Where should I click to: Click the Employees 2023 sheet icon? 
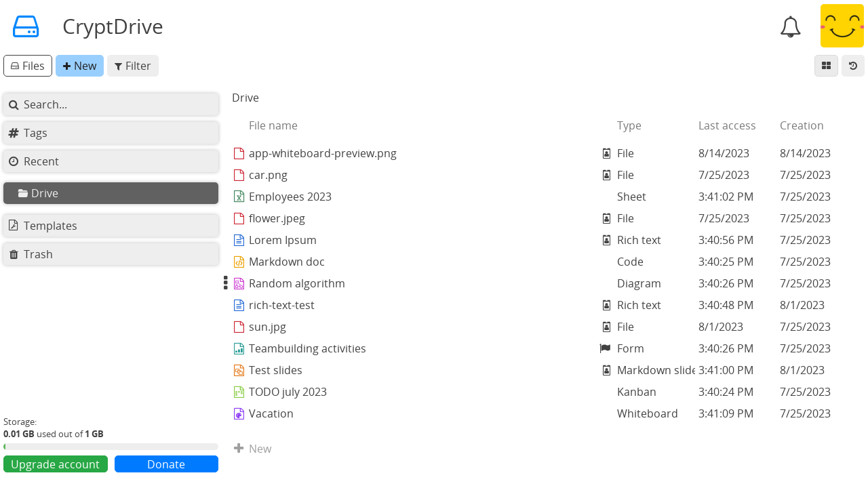pos(239,197)
